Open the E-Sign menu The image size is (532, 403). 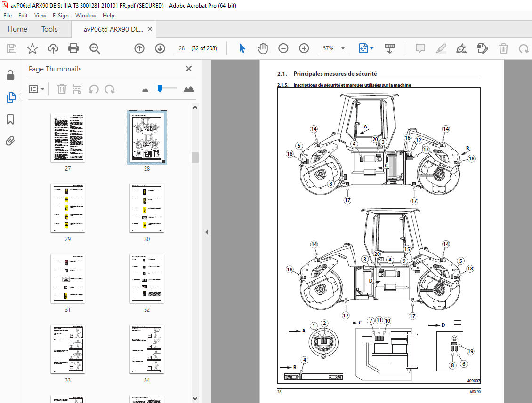coord(60,15)
